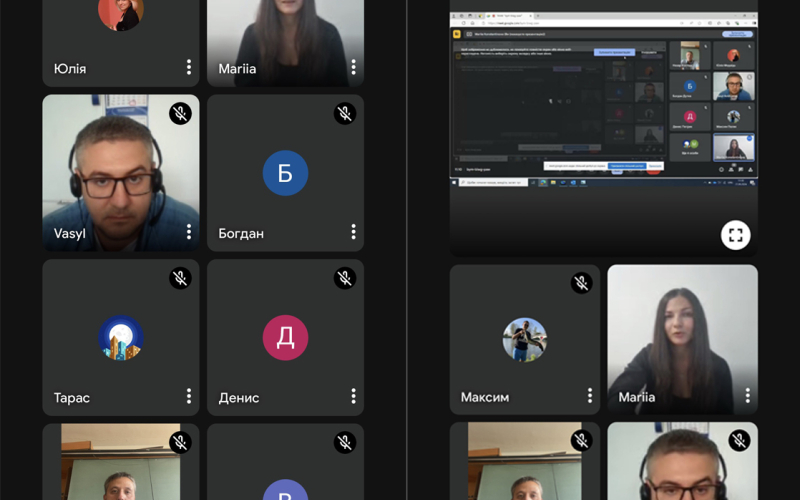Open the three-dot menu on Тарас's tile
800x500 pixels.
click(189, 396)
